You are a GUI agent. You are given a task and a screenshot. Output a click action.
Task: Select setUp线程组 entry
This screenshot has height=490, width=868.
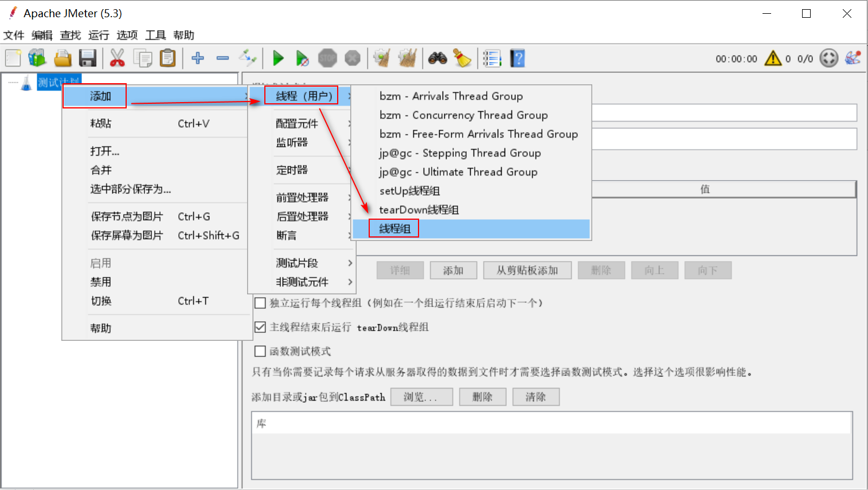point(471,190)
